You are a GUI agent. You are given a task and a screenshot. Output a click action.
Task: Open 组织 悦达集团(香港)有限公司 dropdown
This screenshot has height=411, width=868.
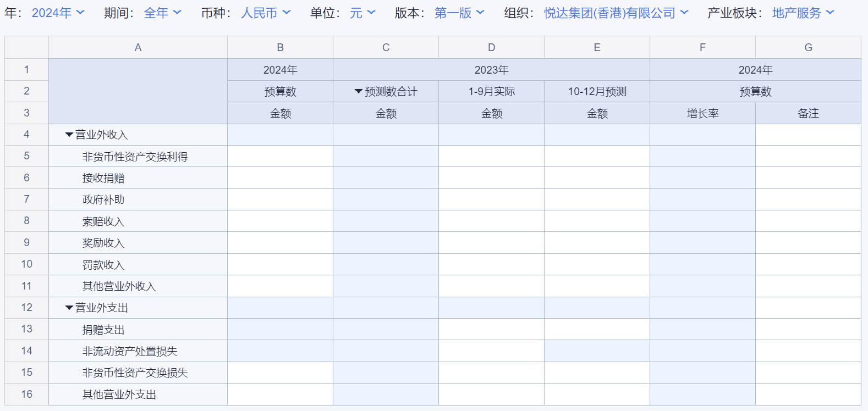[616, 13]
